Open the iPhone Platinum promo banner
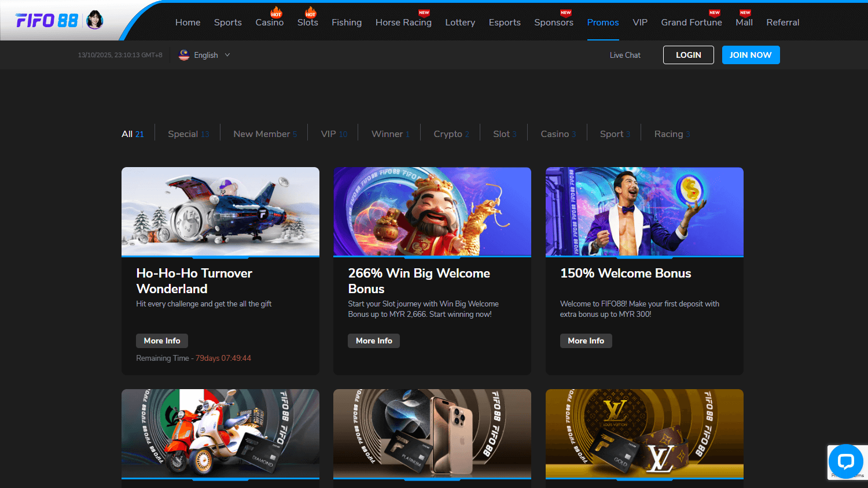 [432, 434]
